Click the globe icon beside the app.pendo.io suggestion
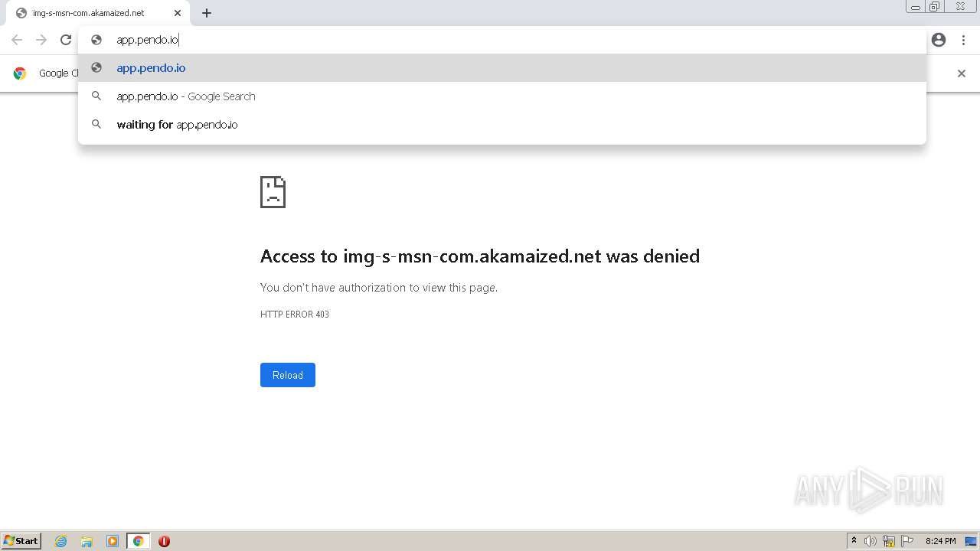The image size is (980, 551). pyautogui.click(x=96, y=68)
